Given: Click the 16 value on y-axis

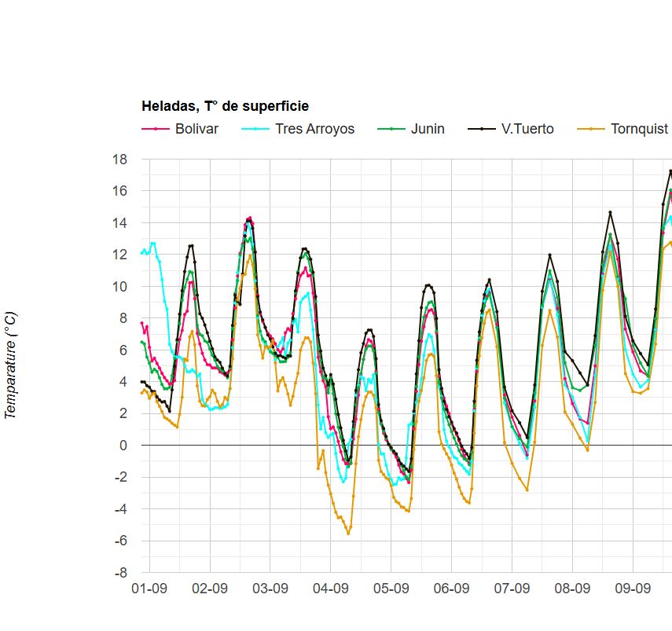Looking at the screenshot, I should coord(120,191).
